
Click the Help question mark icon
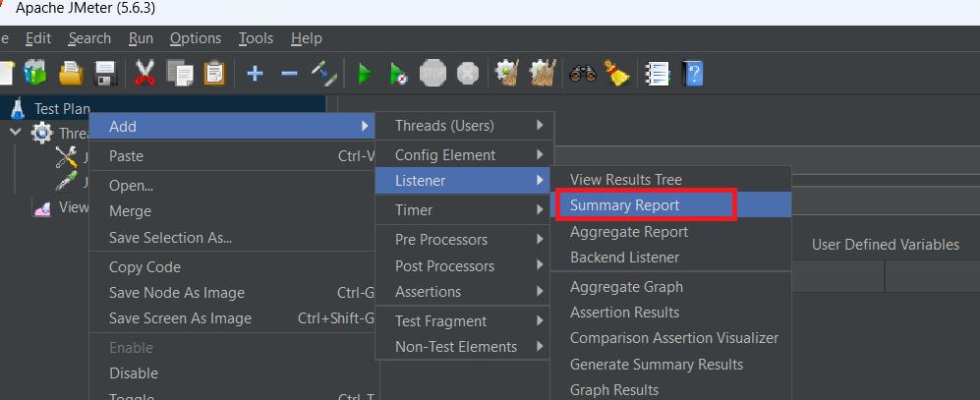click(693, 73)
